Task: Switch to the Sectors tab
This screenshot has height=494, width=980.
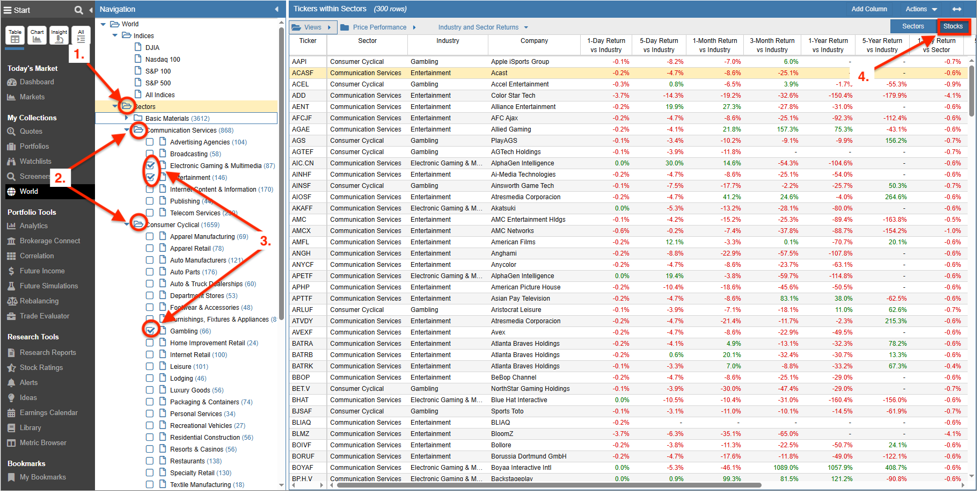Action: click(x=913, y=26)
